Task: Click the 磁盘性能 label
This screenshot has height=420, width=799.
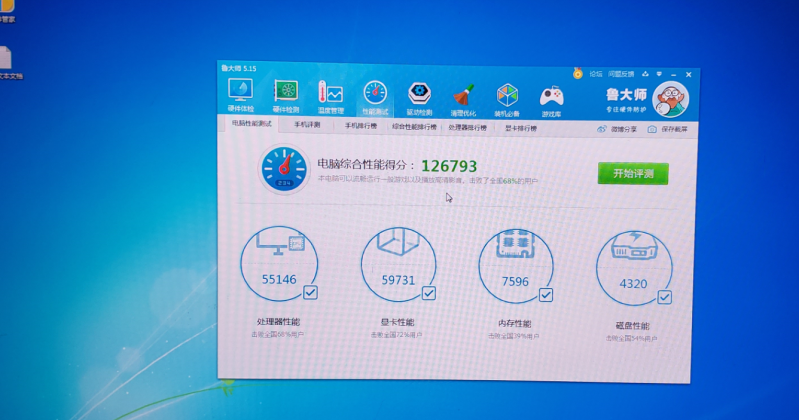Action: tap(632, 326)
